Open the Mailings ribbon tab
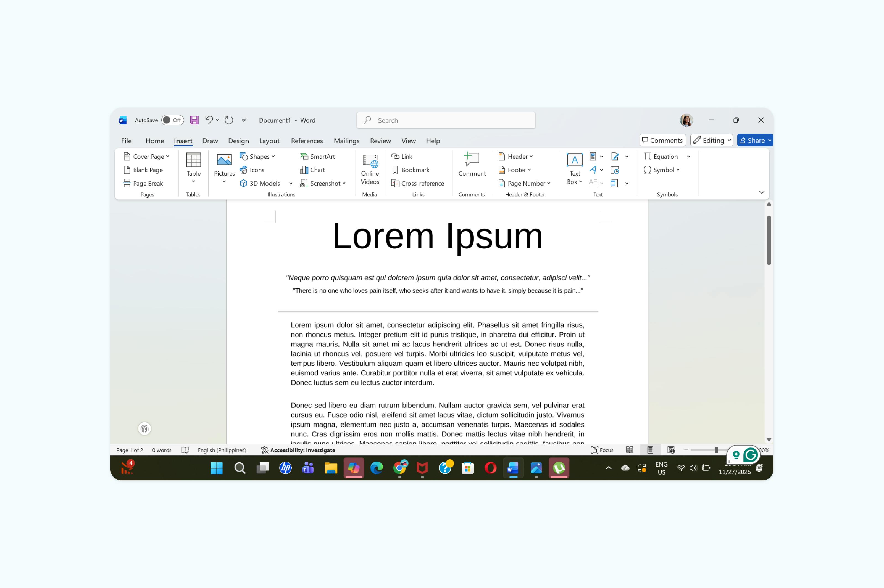Image resolution: width=884 pixels, height=588 pixels. click(346, 141)
